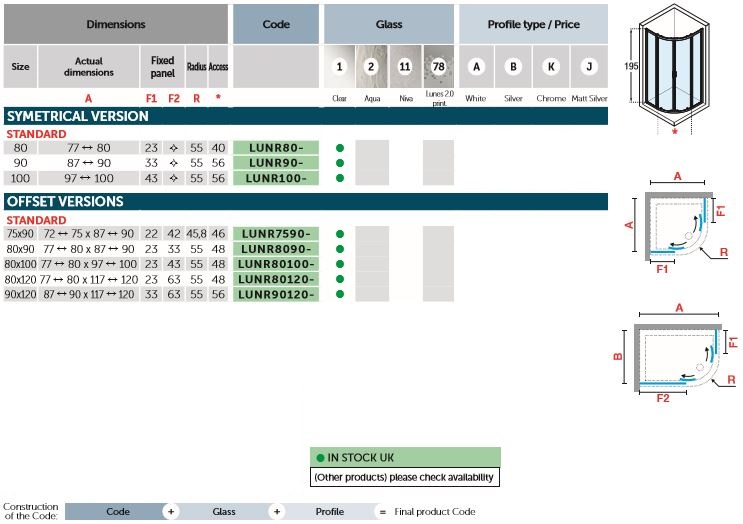Click green stock dot for LUNR80-
Image resolution: width=743 pixels, height=524 pixels.
tap(340, 148)
